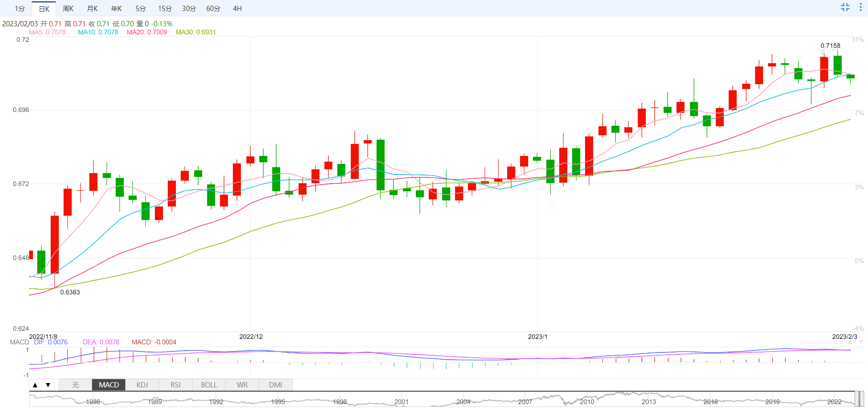Switch to the 4H timeframe
The width and height of the screenshot is (868, 418).
point(237,9)
